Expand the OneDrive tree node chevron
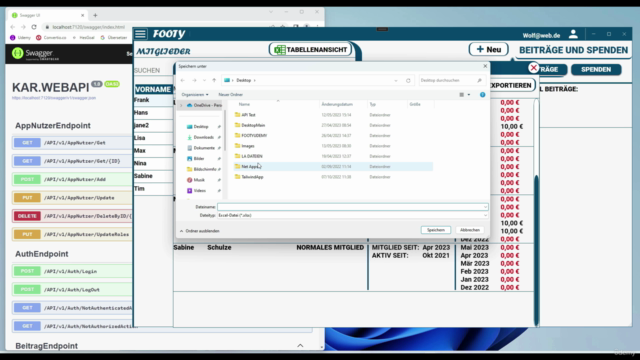This screenshot has width=640, height=360. click(x=181, y=105)
